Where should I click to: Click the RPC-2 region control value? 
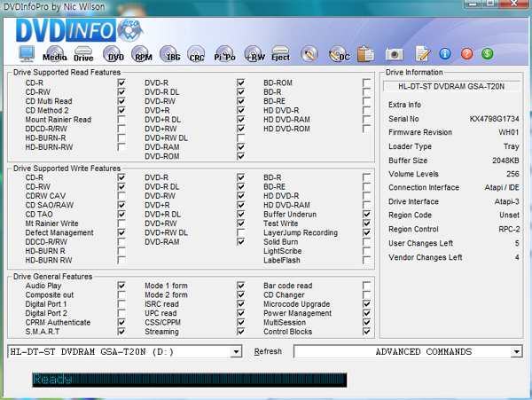coord(509,229)
